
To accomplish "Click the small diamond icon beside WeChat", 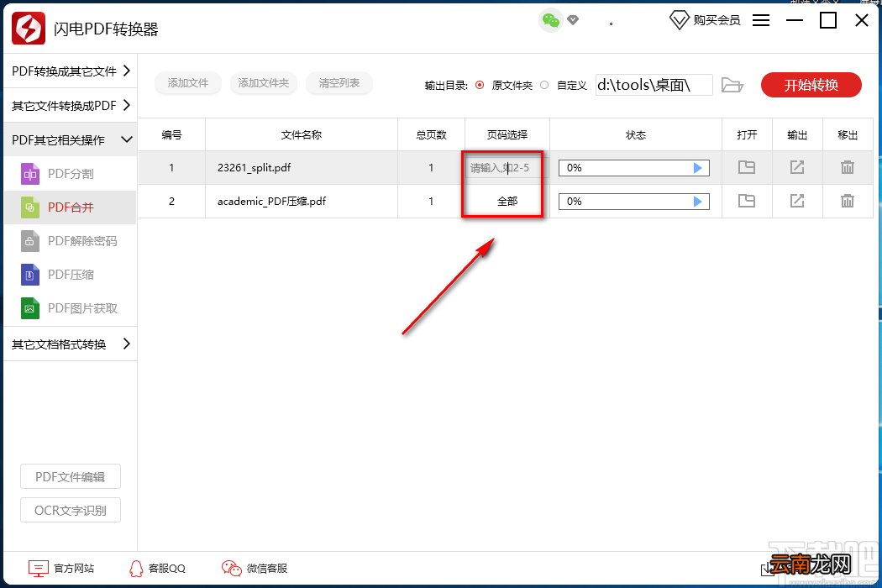I will tap(573, 20).
